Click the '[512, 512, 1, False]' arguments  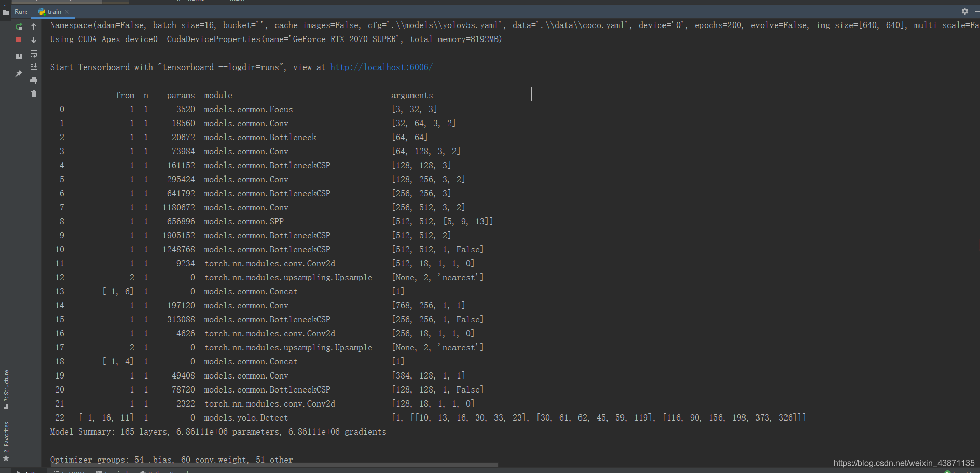click(x=438, y=249)
